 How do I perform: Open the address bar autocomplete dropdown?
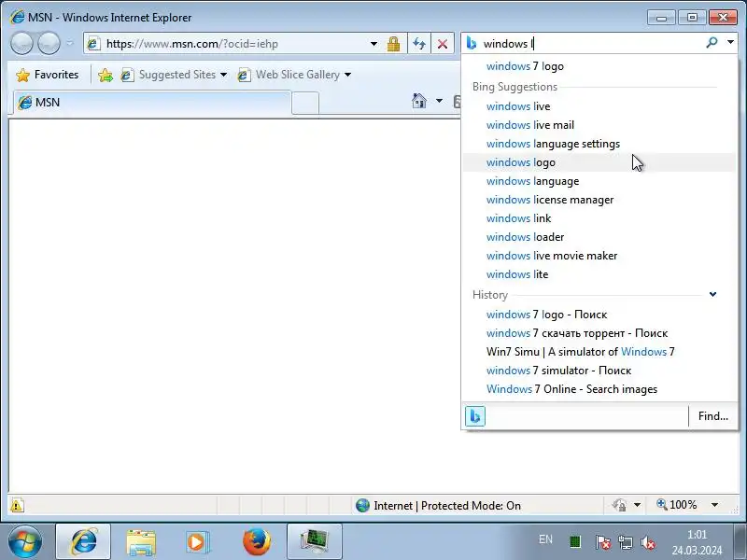(374, 44)
